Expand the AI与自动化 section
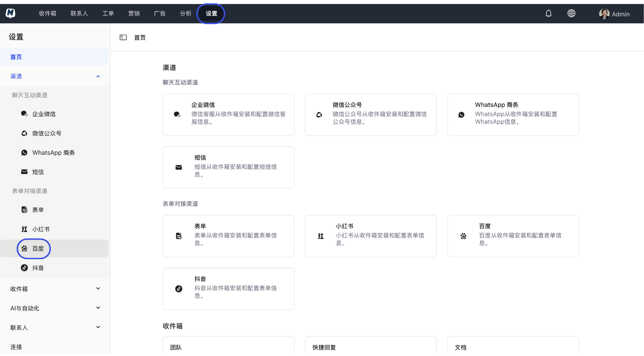This screenshot has height=356, width=644. tap(98, 308)
